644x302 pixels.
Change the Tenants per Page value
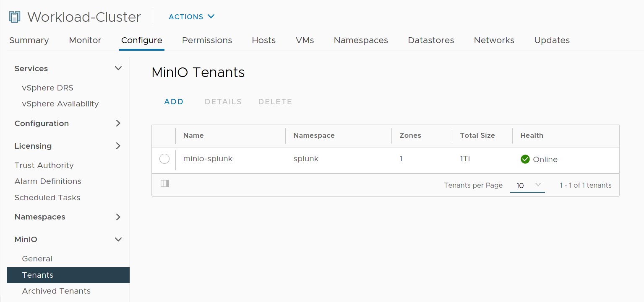[x=527, y=185]
